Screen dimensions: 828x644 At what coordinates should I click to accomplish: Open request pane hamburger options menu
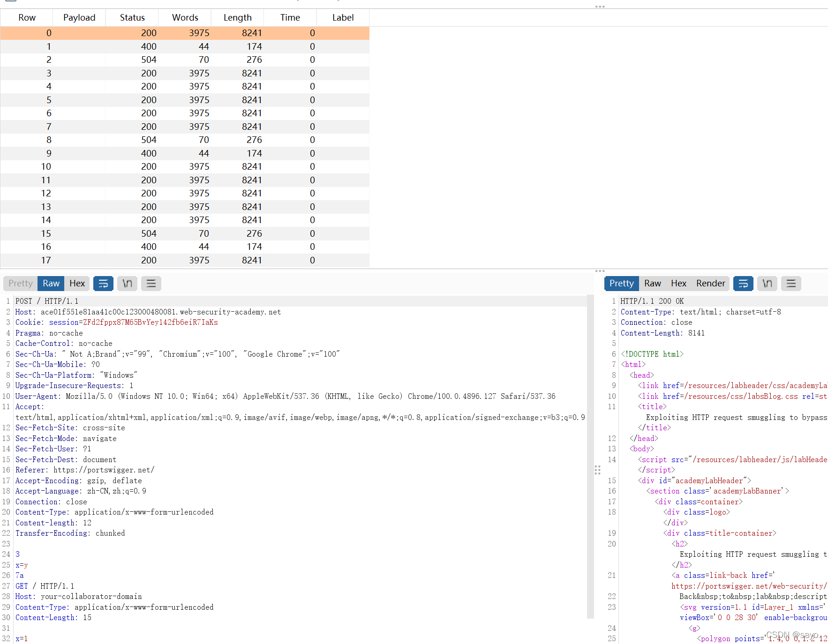click(151, 283)
